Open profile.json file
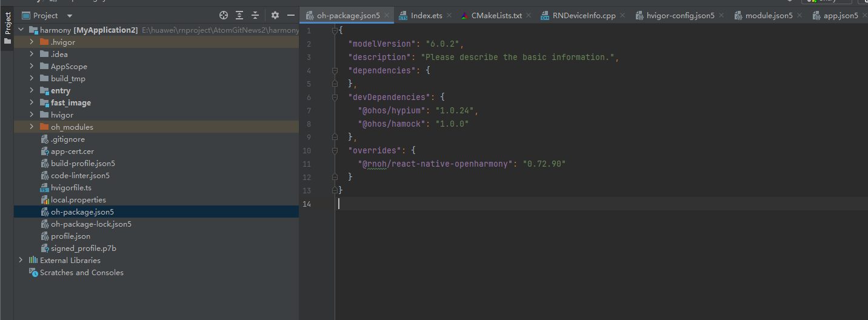 pyautogui.click(x=70, y=236)
